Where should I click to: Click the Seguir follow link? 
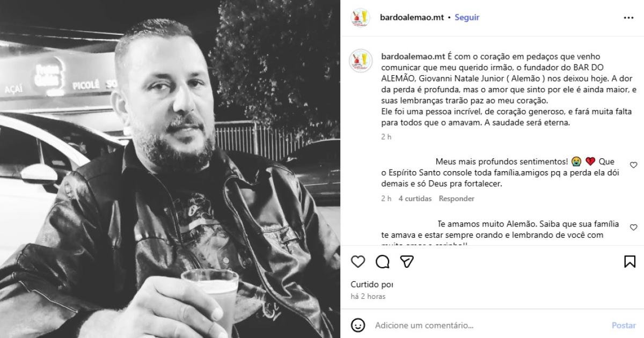point(467,17)
